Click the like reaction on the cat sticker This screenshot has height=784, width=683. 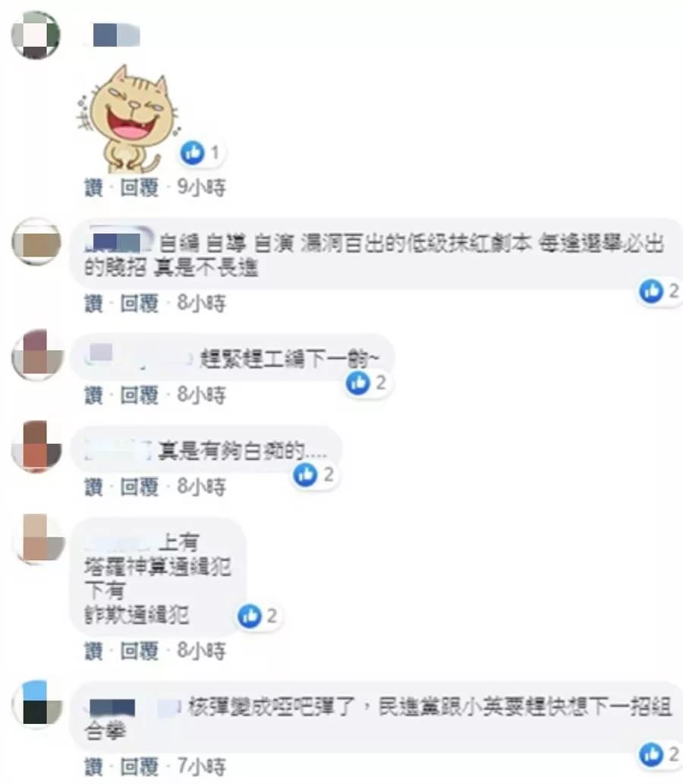coord(202,153)
